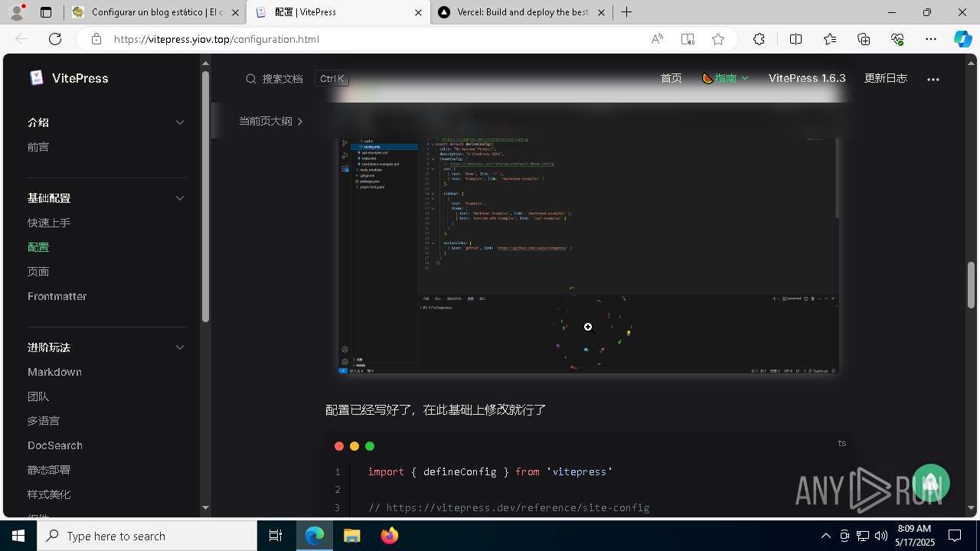Click the VitePress logo icon
This screenshot has width=980, height=551.
pos(36,78)
